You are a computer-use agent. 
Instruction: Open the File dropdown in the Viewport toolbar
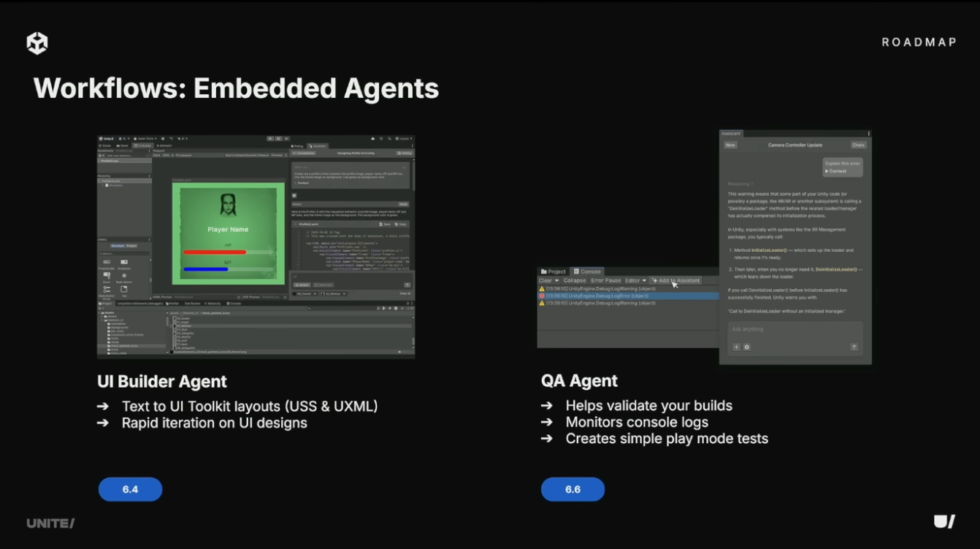click(x=156, y=156)
